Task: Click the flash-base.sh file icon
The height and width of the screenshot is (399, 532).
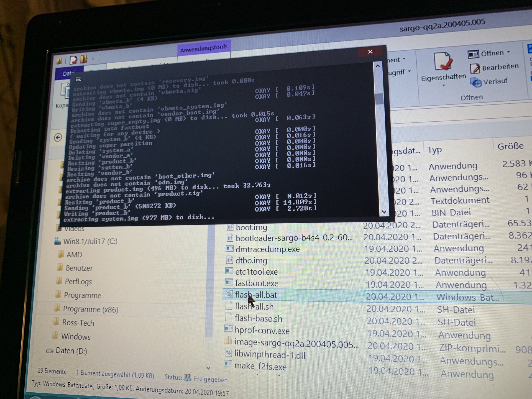Action: [x=228, y=317]
